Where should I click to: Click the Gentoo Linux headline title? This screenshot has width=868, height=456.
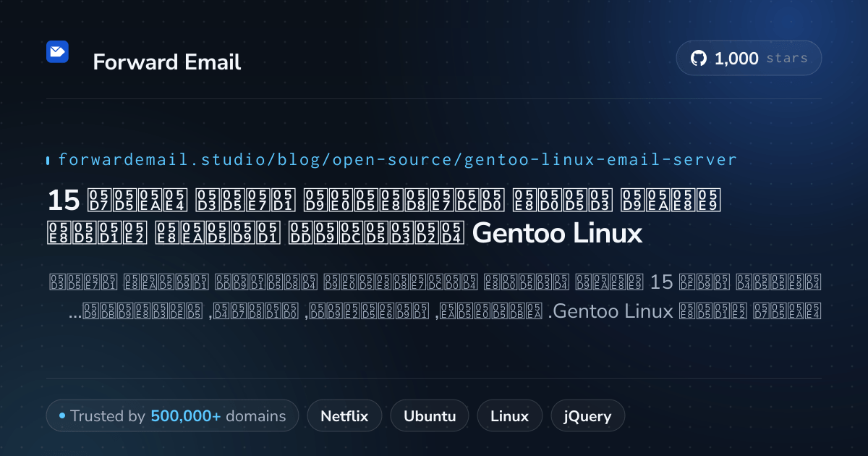click(385, 215)
